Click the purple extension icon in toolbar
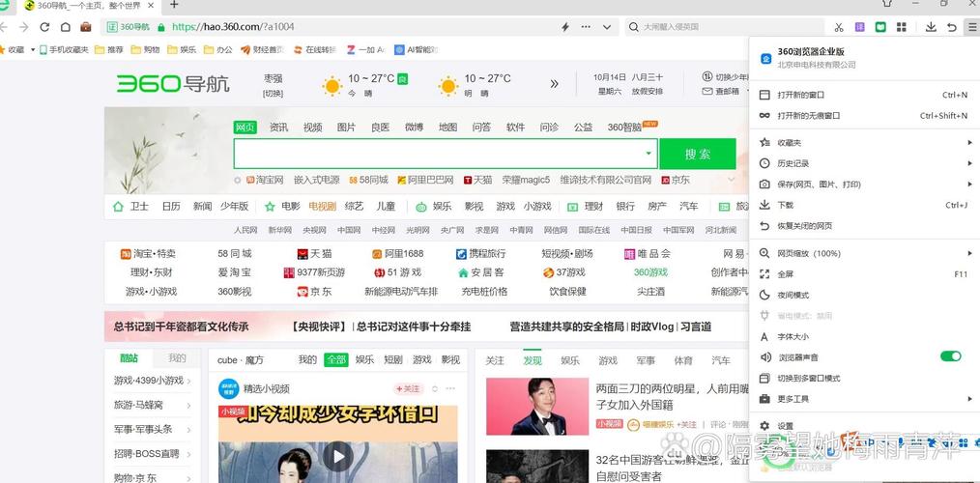The width and height of the screenshot is (980, 483). coord(860,27)
